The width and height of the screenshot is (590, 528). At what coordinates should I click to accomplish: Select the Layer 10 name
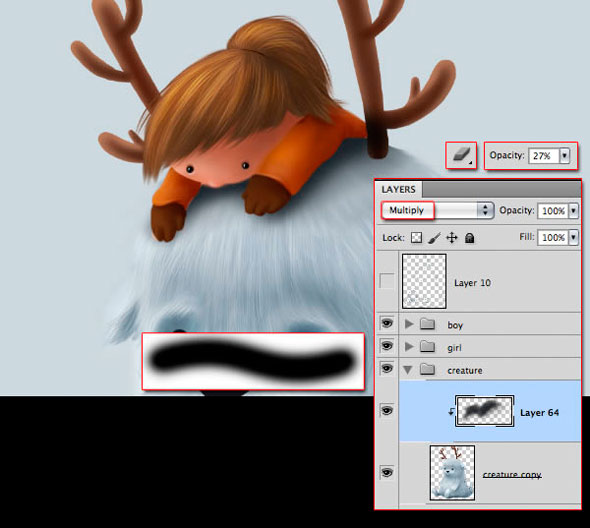[473, 283]
